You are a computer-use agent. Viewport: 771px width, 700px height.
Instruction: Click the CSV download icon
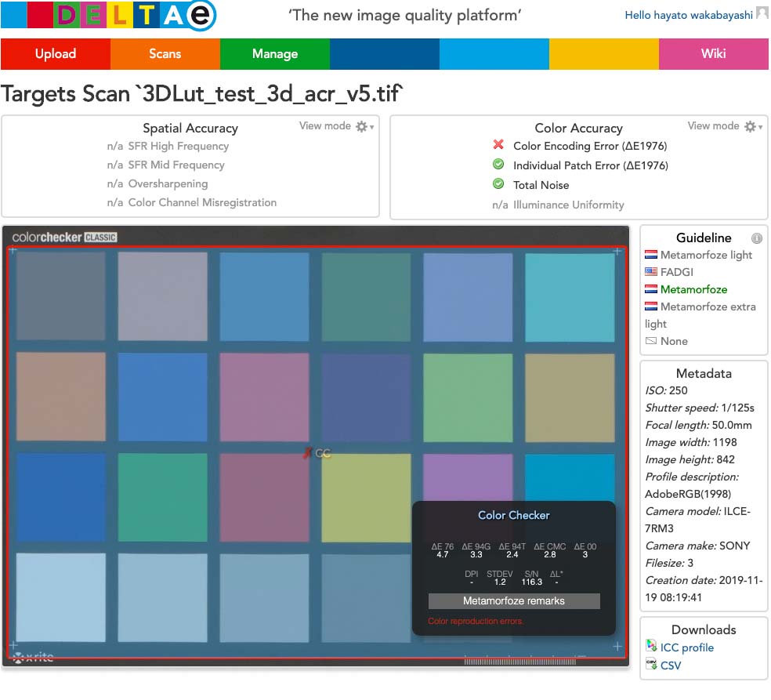652,664
